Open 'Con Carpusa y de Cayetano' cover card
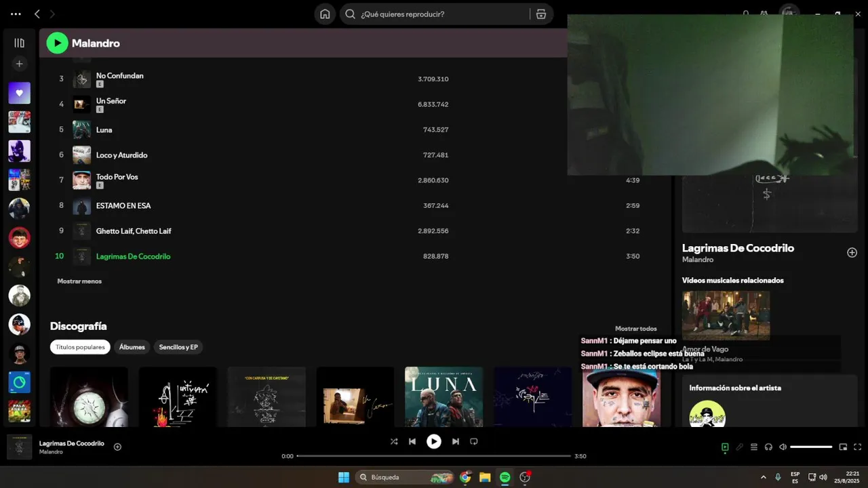This screenshot has height=488, width=868. click(267, 397)
